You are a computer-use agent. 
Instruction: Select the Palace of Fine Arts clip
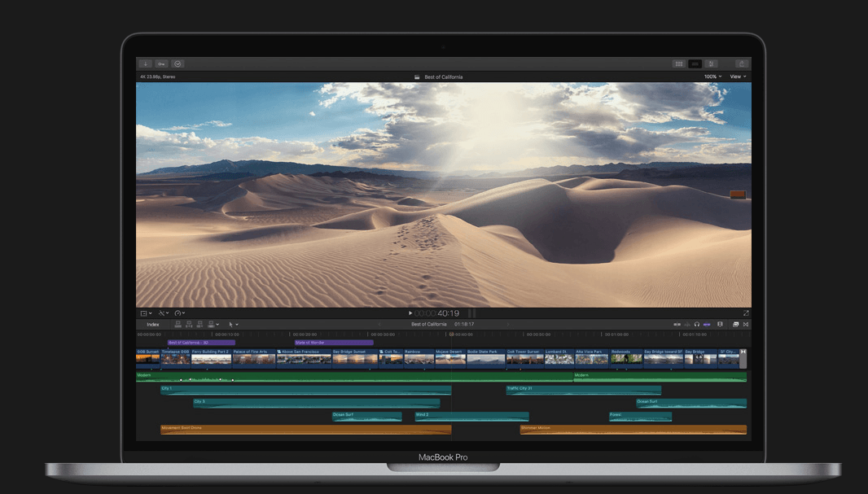pyautogui.click(x=254, y=358)
